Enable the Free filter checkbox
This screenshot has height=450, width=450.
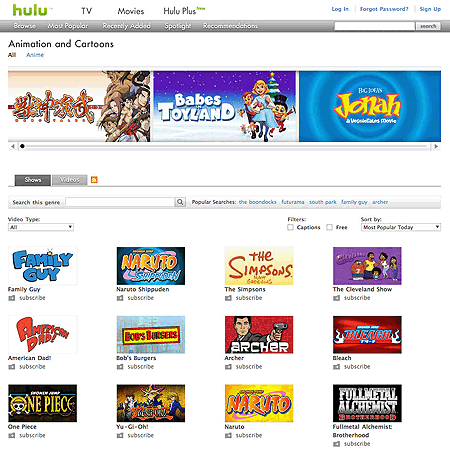329,227
